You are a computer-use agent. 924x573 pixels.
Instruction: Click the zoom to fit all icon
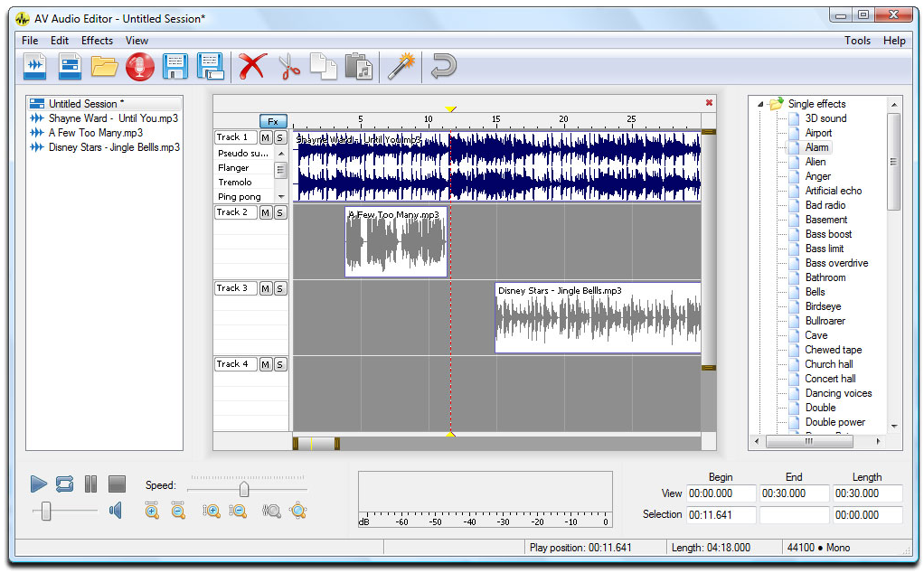(298, 511)
